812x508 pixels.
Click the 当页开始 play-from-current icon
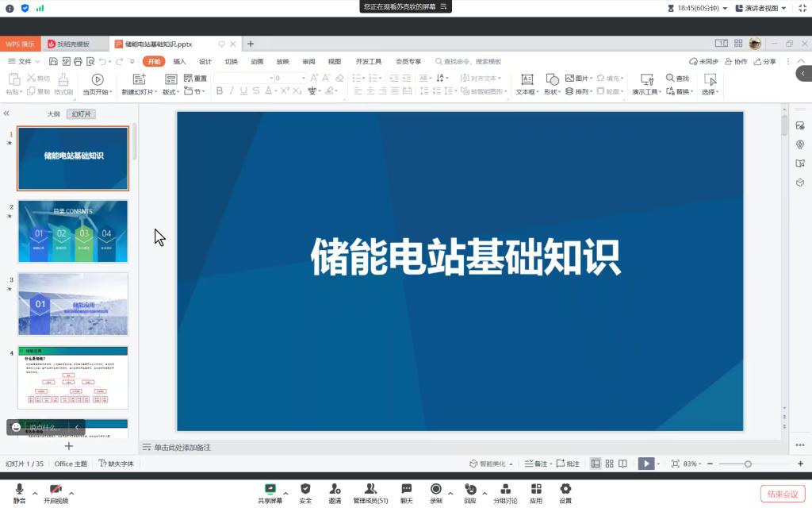tap(98, 79)
